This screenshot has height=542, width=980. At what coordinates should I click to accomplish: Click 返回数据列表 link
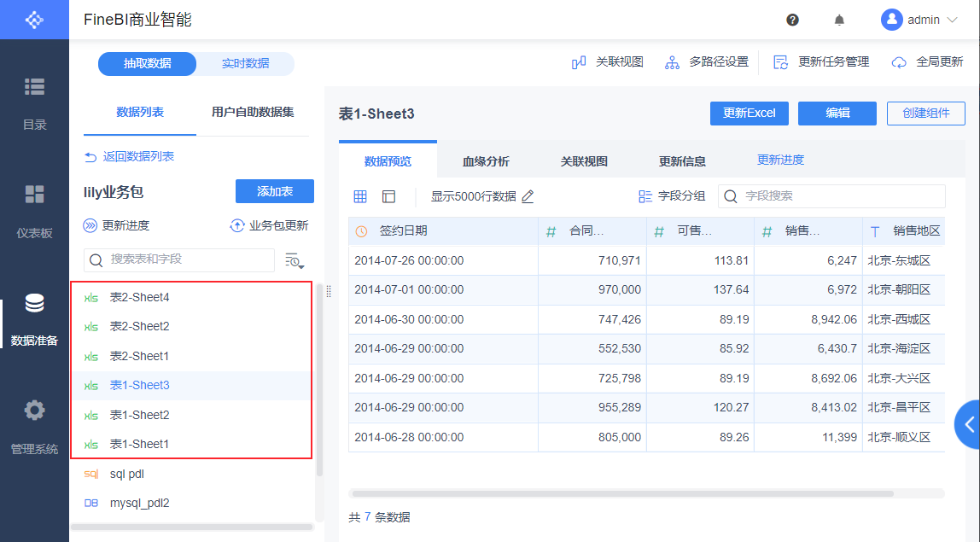pyautogui.click(x=130, y=156)
